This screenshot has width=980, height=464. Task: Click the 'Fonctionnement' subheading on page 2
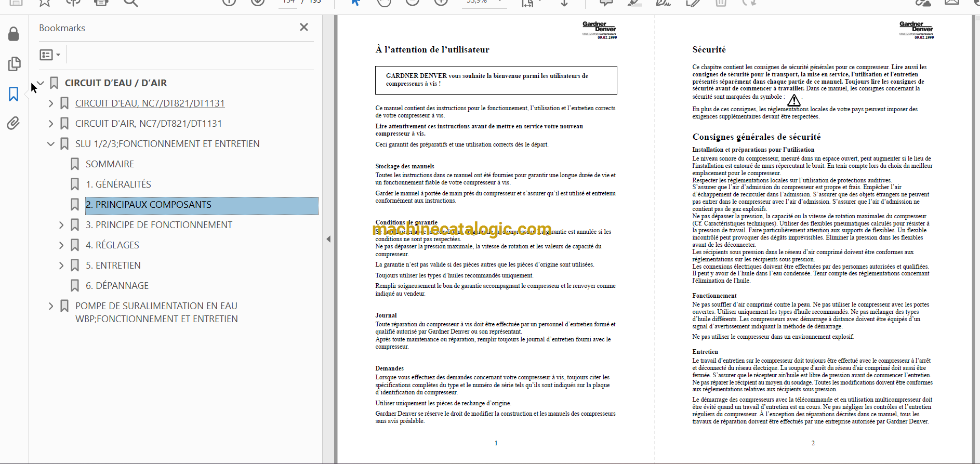[x=714, y=296]
